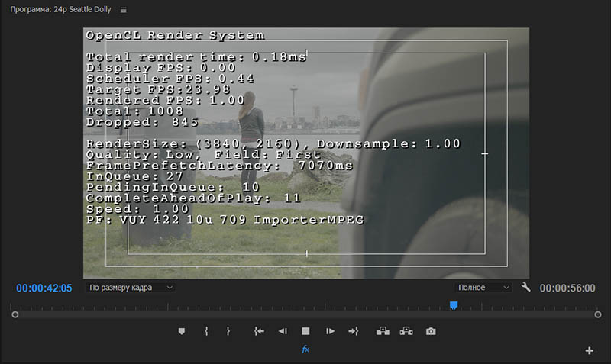Stop playback with the stop button
611x364 pixels.
click(305, 331)
